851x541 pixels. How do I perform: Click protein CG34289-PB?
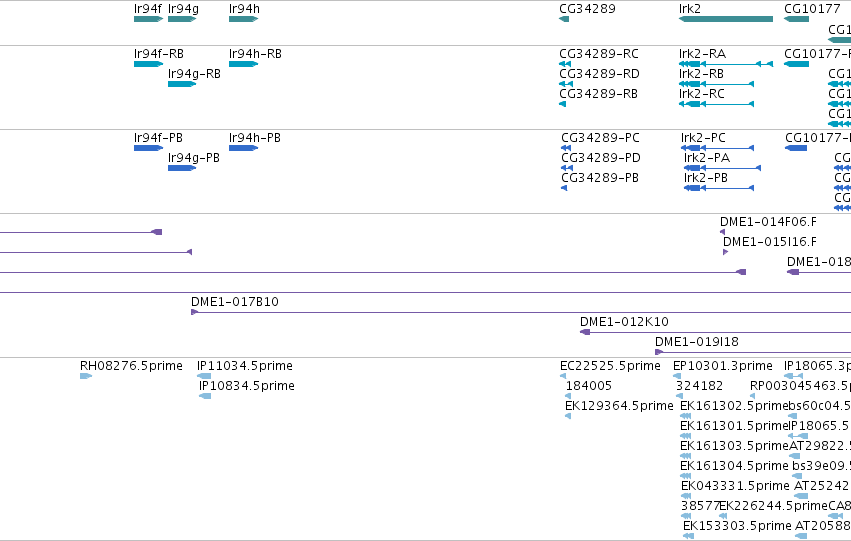[x=564, y=188]
